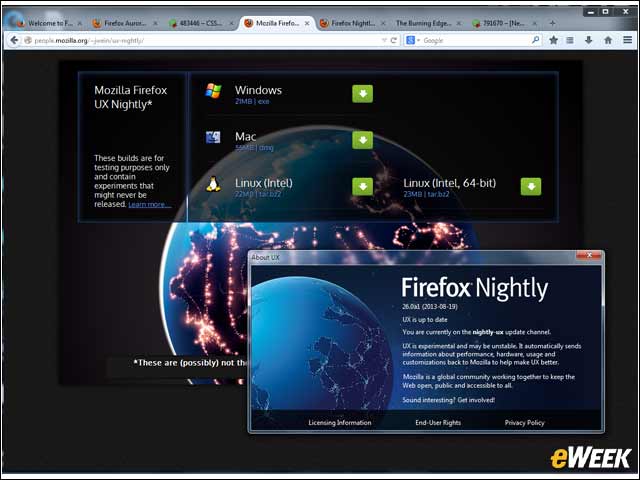Close the '483446 – CSS...' tab
The width and height of the screenshot is (640, 480).
point(231,24)
